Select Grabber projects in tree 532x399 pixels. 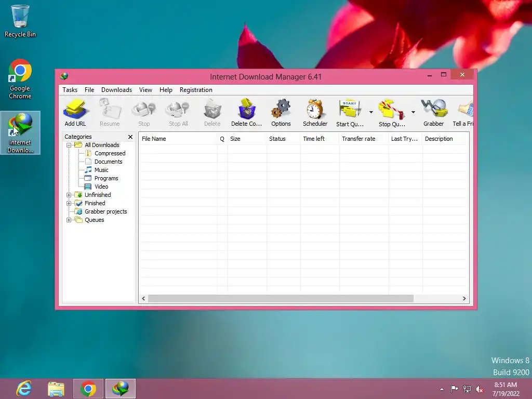click(106, 211)
